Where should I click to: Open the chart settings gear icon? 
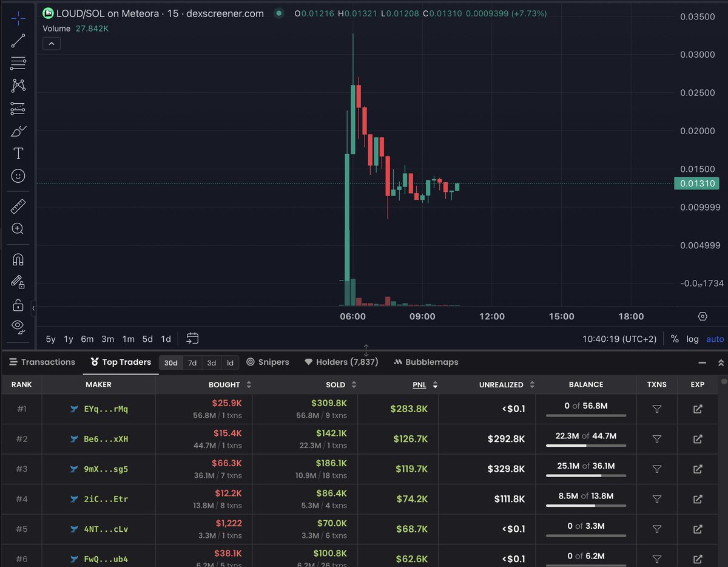pyautogui.click(x=703, y=316)
